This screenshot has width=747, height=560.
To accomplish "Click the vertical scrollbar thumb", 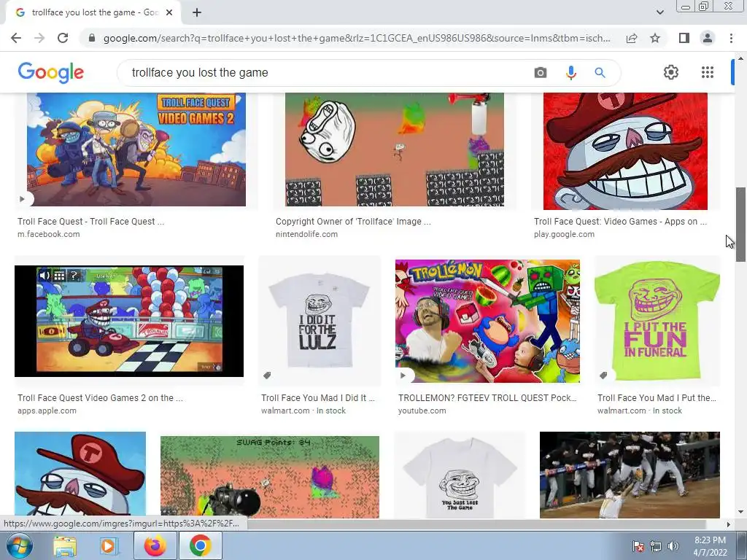I will click(x=740, y=225).
